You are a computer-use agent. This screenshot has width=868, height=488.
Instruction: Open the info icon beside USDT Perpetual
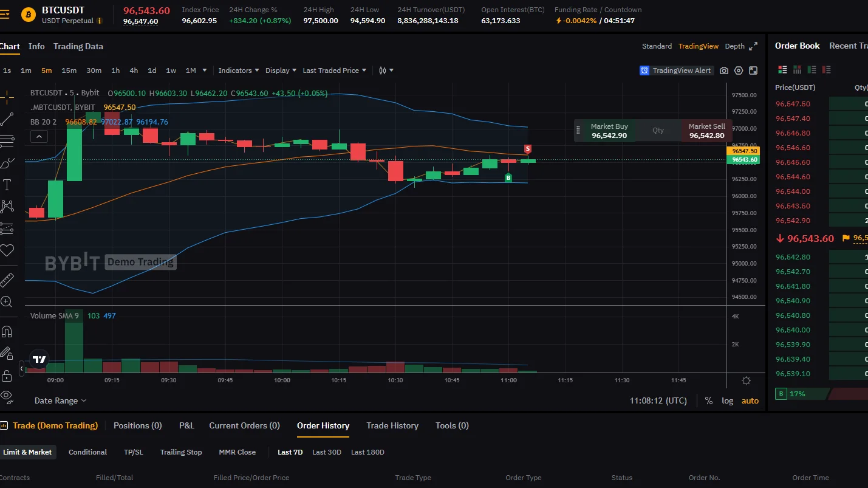pos(100,21)
